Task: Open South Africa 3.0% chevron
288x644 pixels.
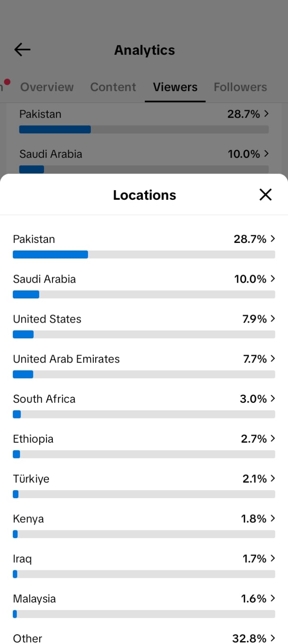Action: coord(273,398)
